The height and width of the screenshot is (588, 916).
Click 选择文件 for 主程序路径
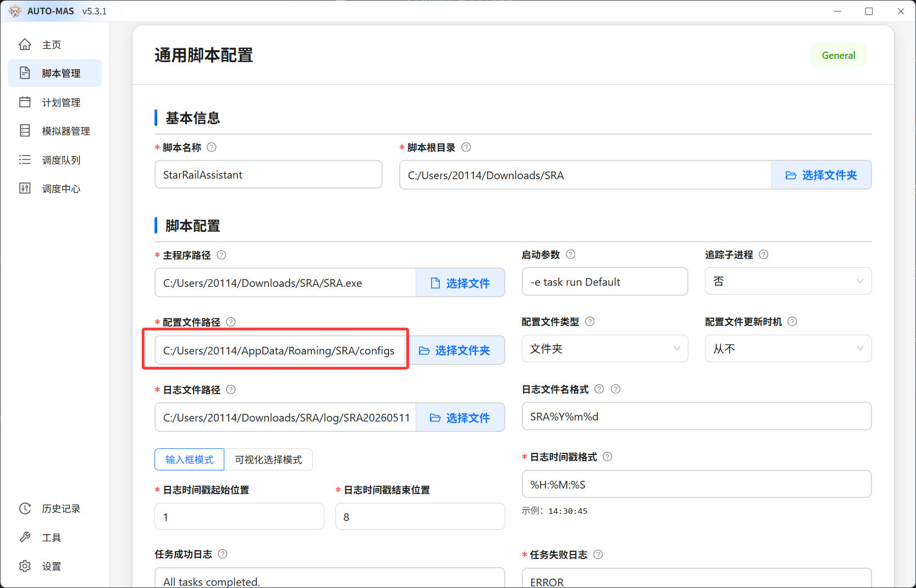pyautogui.click(x=460, y=282)
